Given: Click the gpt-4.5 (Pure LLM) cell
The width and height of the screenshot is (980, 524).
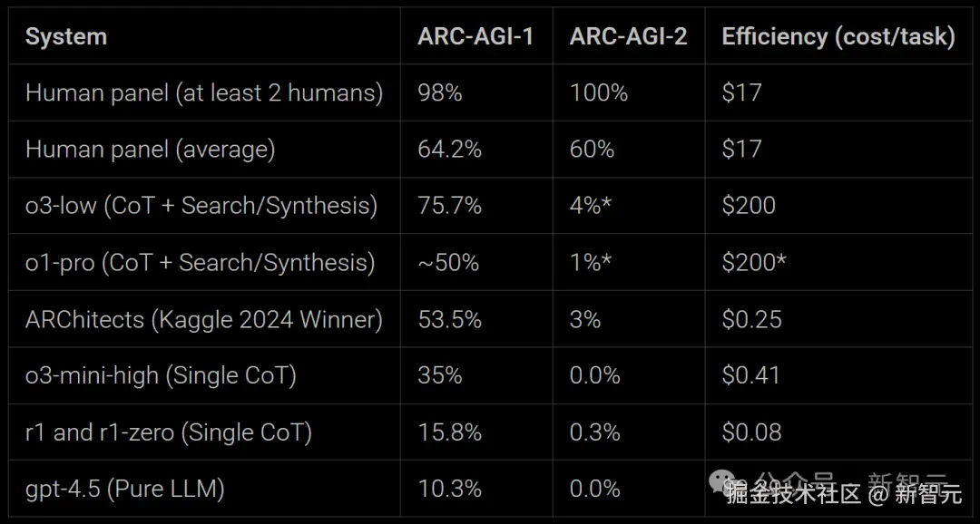Looking at the screenshot, I should coord(125,489).
